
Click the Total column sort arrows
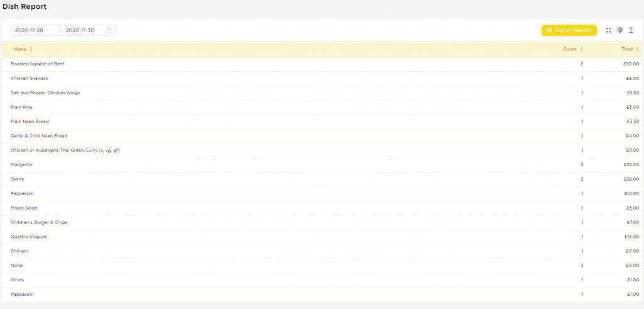tap(637, 49)
